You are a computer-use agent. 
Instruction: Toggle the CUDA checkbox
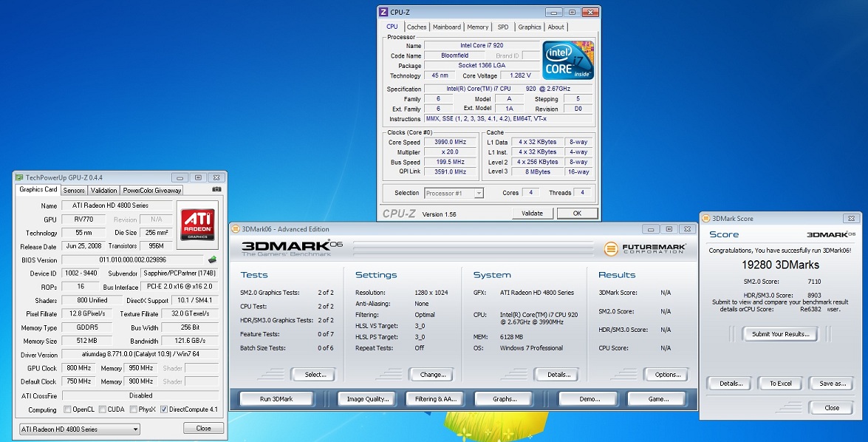point(103,409)
